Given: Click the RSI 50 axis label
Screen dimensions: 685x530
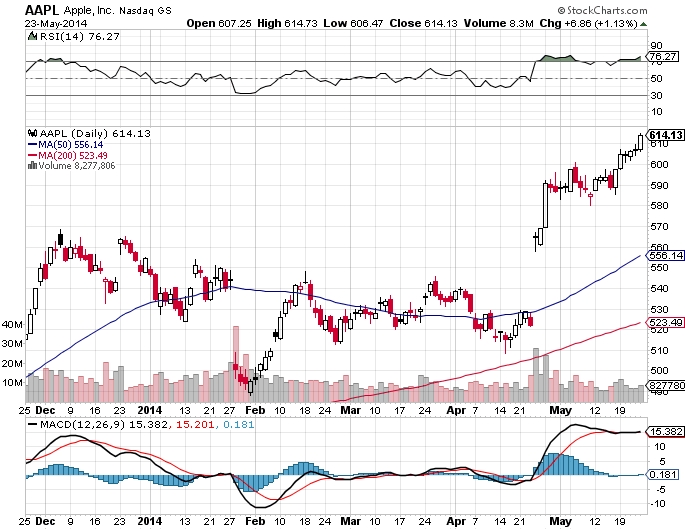Looking at the screenshot, I should 657,79.
